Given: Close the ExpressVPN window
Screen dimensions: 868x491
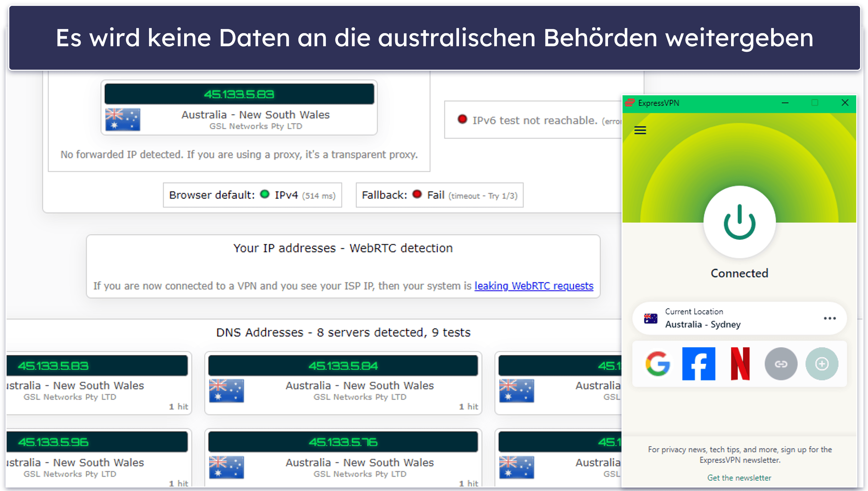Looking at the screenshot, I should [845, 103].
